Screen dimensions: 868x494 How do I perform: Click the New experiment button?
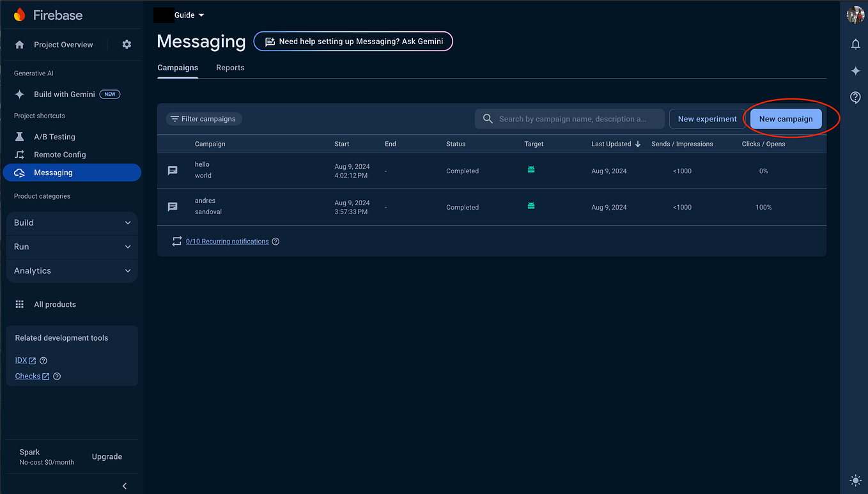point(708,119)
